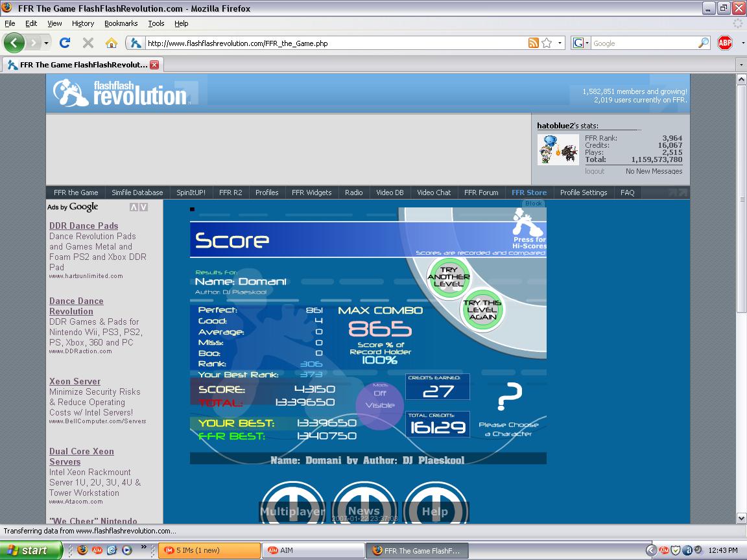Open FFR Widgets nav item

pos(311,192)
